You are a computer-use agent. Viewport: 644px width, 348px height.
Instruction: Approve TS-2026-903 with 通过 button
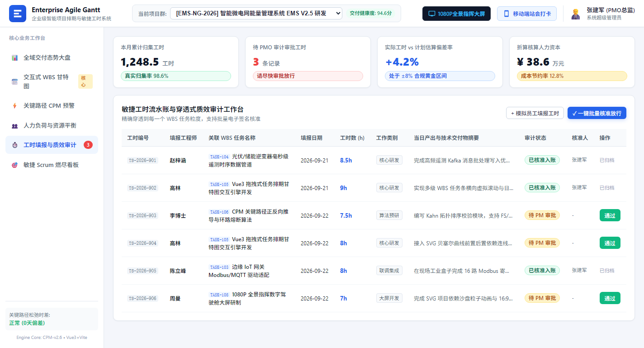[x=610, y=215]
